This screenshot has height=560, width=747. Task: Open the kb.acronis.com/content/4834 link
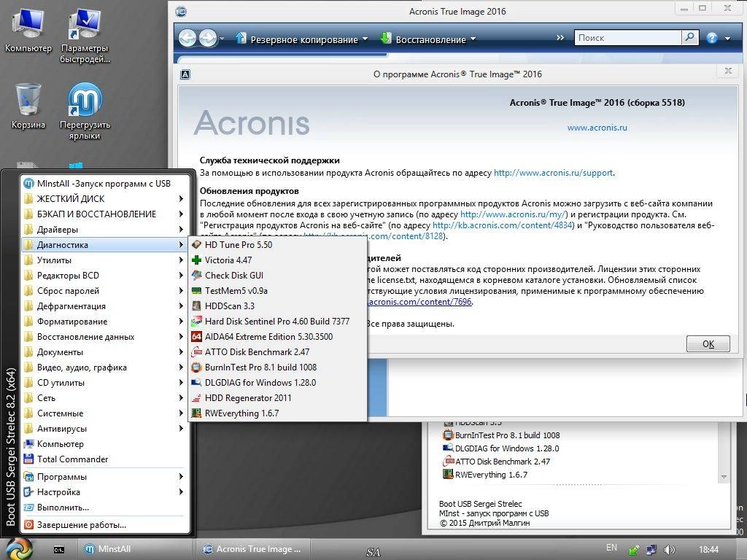pyautogui.click(x=502, y=225)
